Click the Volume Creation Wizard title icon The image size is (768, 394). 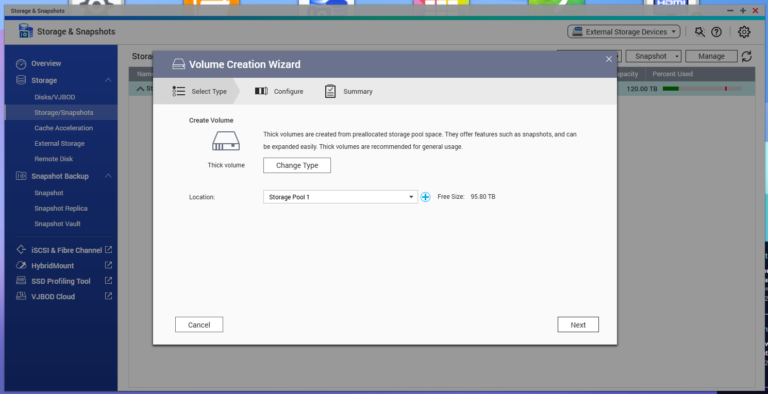click(x=179, y=64)
